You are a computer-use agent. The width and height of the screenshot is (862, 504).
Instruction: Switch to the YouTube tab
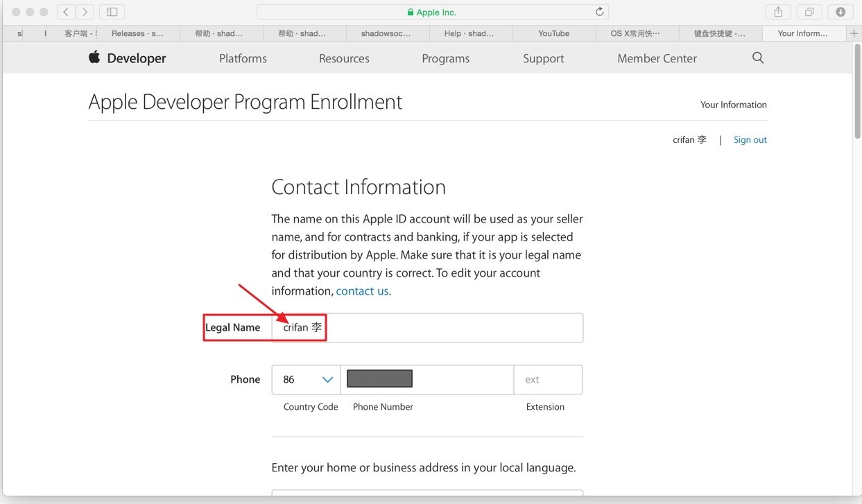click(554, 33)
